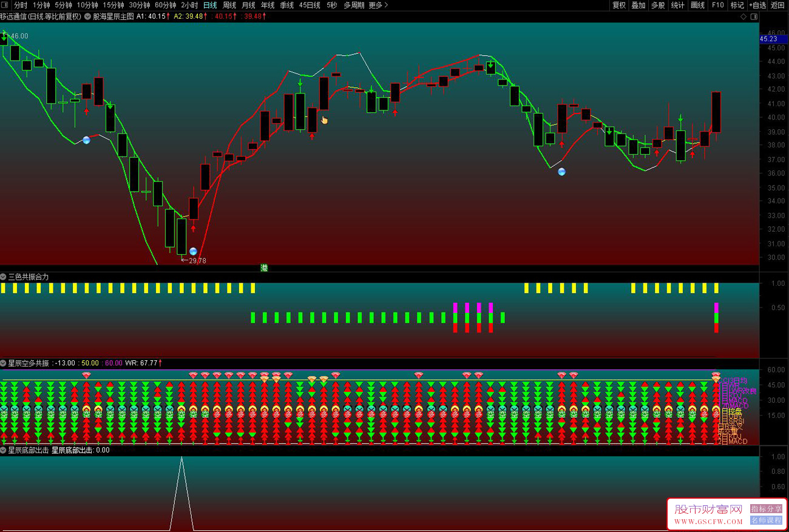Click the WR: 67.77 readout
The width and height of the screenshot is (789, 532).
tap(141, 363)
